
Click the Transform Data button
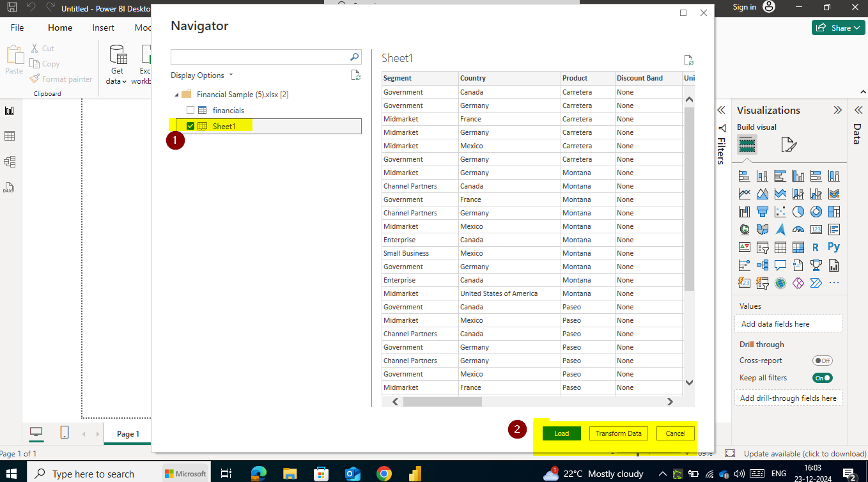click(x=618, y=433)
